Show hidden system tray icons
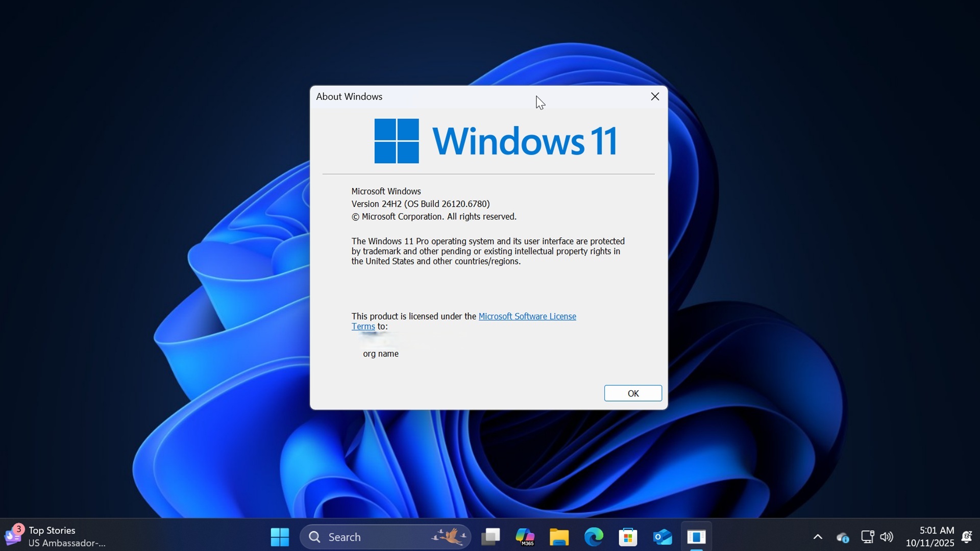 coord(818,537)
